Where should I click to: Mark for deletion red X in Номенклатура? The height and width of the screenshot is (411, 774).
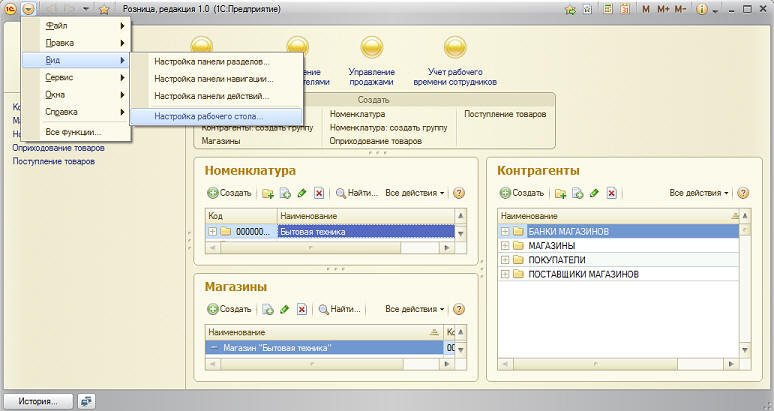319,193
